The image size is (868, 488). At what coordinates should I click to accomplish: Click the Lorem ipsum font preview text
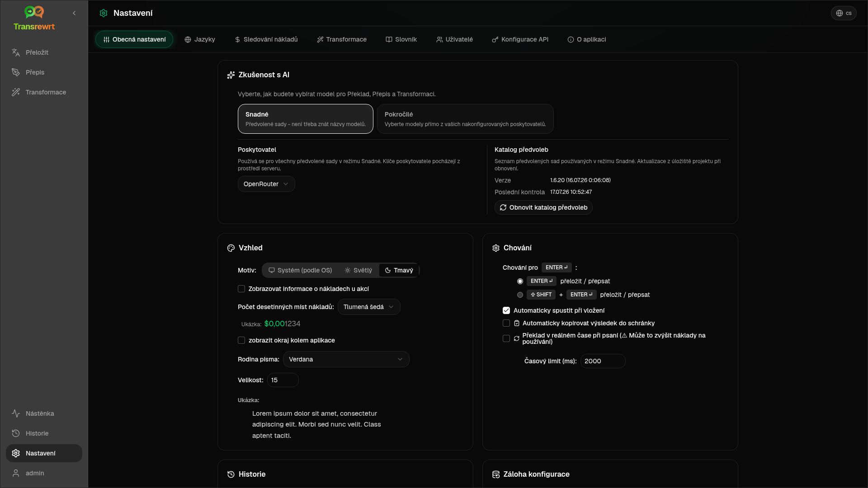point(316,424)
